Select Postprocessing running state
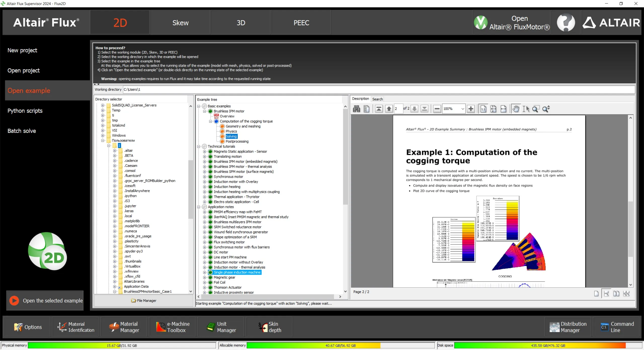 click(237, 142)
